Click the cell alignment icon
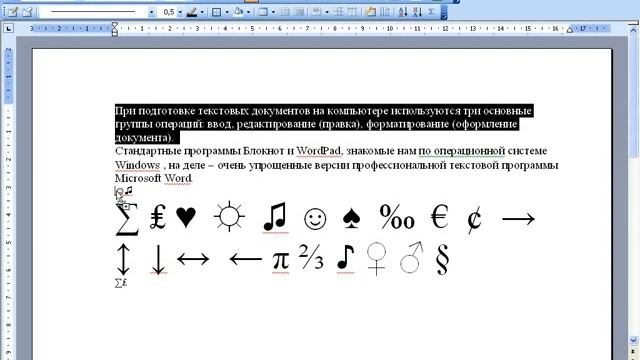This screenshot has height=360, width=640. point(317,12)
